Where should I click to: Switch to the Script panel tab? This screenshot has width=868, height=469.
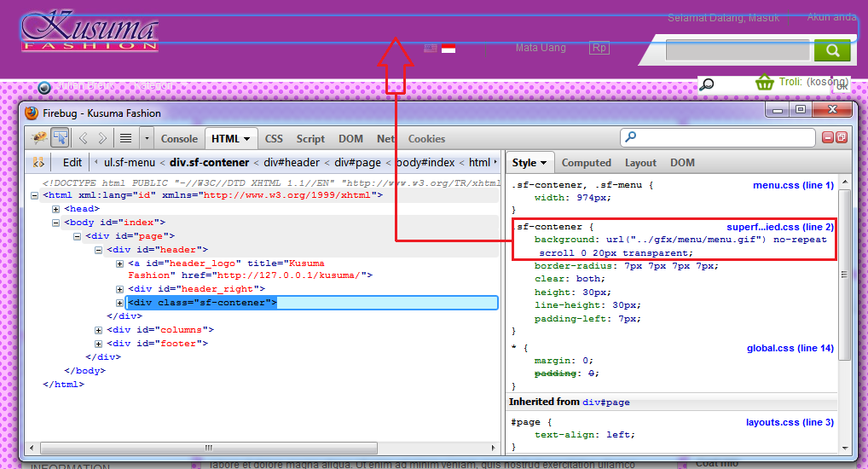310,139
